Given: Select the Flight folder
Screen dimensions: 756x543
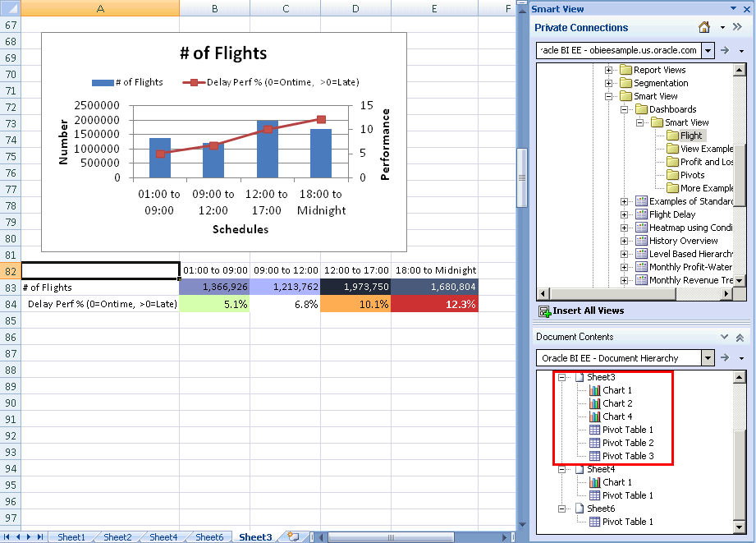Looking at the screenshot, I should [x=691, y=136].
